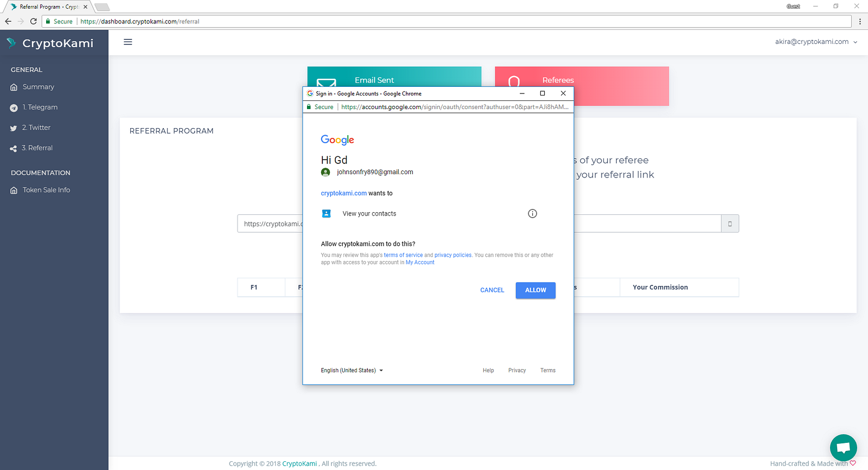Viewport: 868px width, 470px height.
Task: Click the copy button beside referral link field
Action: pos(730,224)
